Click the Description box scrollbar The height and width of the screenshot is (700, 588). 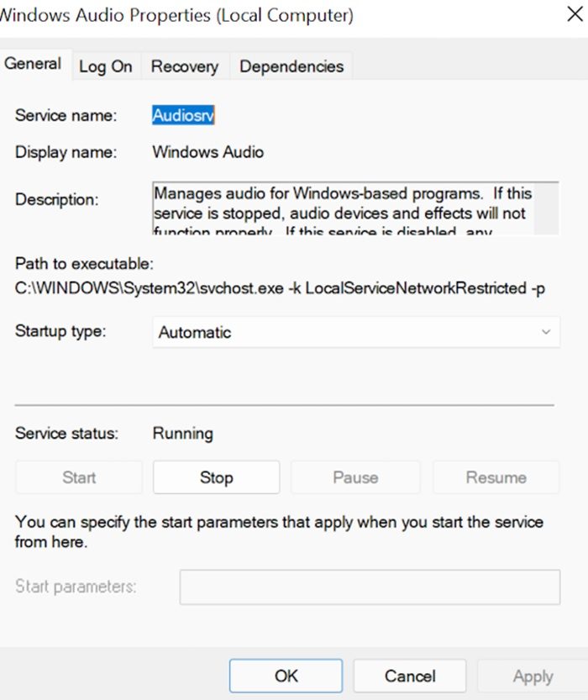click(547, 208)
